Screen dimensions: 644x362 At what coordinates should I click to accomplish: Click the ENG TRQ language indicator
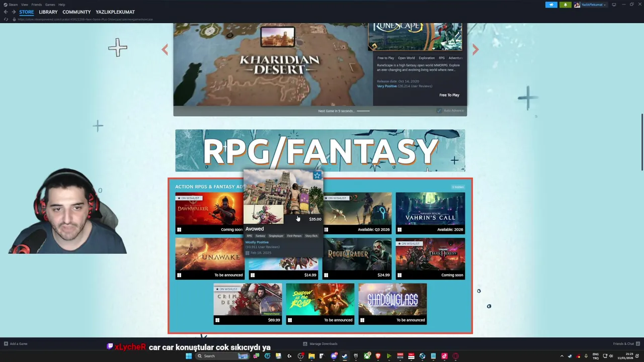point(596,356)
